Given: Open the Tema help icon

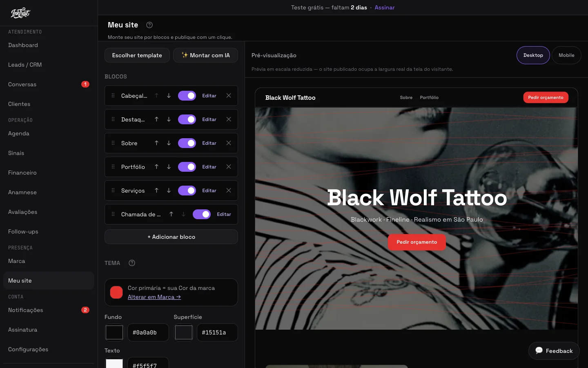Looking at the screenshot, I should click(x=132, y=263).
